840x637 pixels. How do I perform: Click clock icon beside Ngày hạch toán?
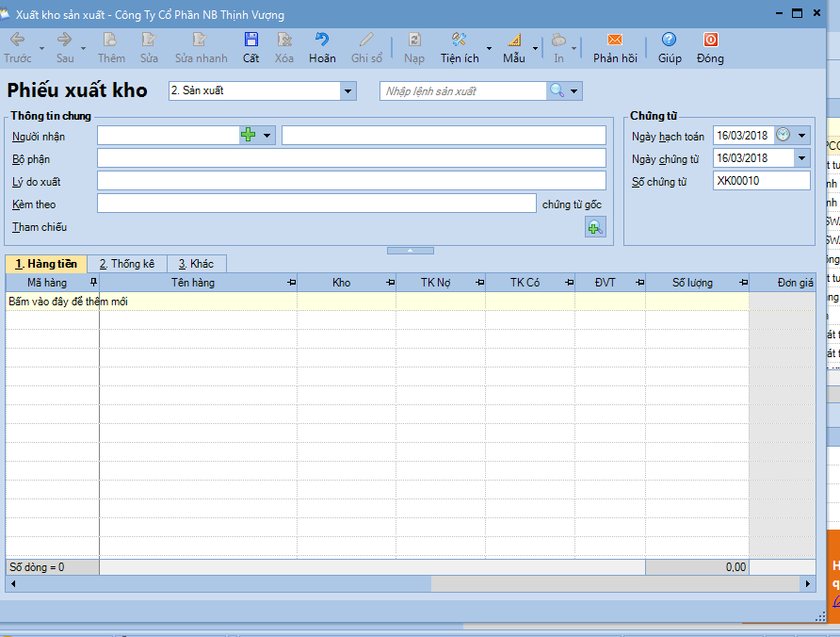coord(783,134)
